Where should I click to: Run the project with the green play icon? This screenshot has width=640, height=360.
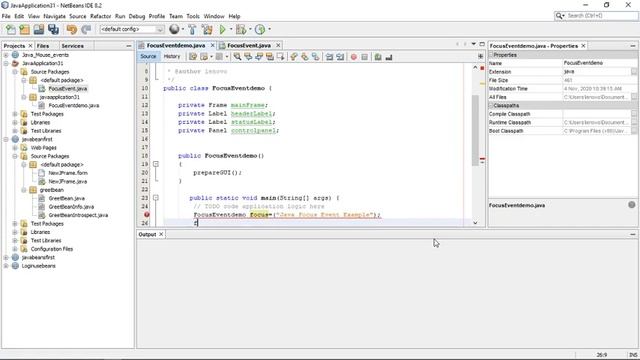coord(222,29)
